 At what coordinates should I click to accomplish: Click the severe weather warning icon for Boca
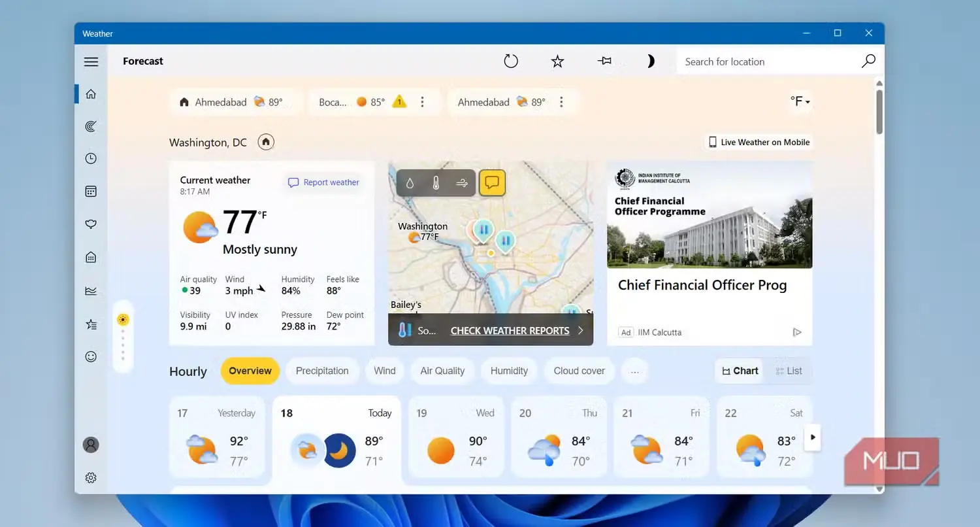[399, 101]
